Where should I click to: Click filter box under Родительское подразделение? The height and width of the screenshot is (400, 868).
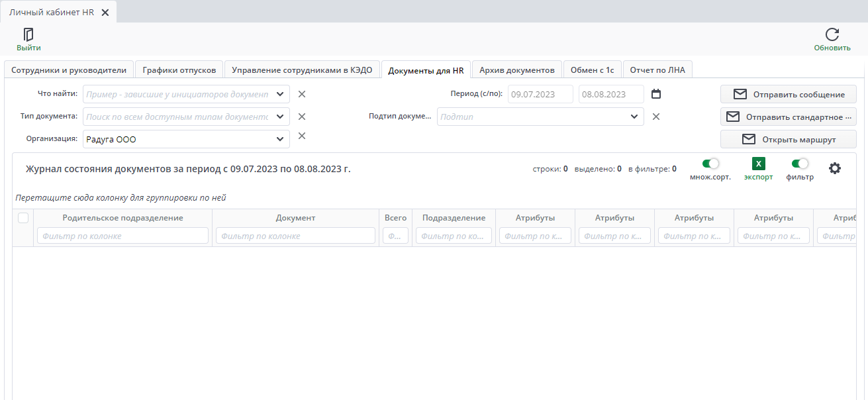(x=122, y=236)
